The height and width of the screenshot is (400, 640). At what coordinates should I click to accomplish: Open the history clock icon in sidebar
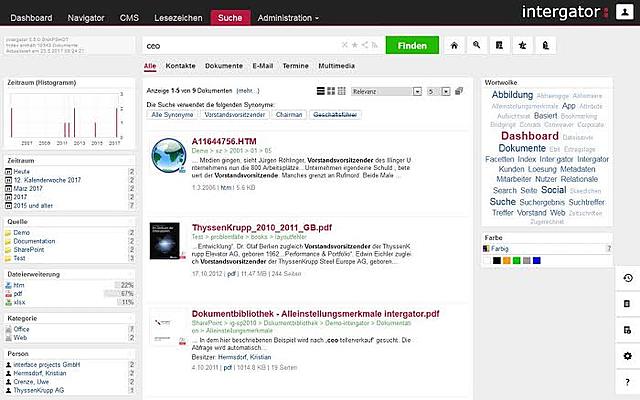(x=628, y=278)
